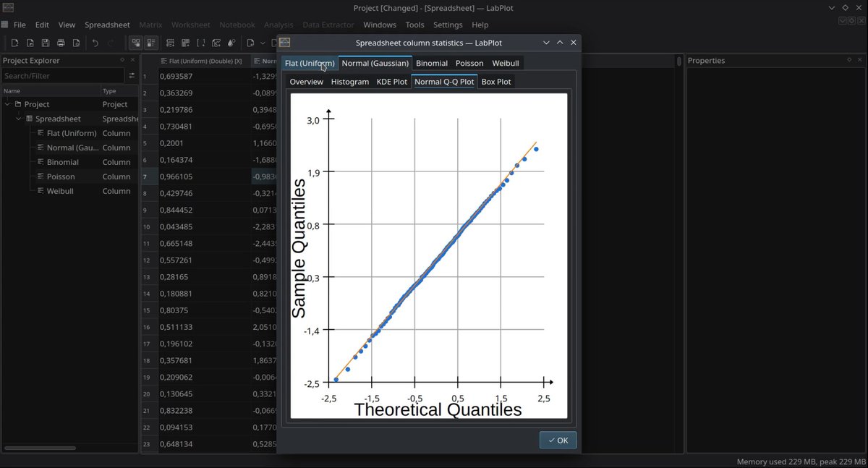Viewport: 868px width, 468px height.
Task: Toggle the Project Explorer dock
Action: pyautogui.click(x=136, y=42)
